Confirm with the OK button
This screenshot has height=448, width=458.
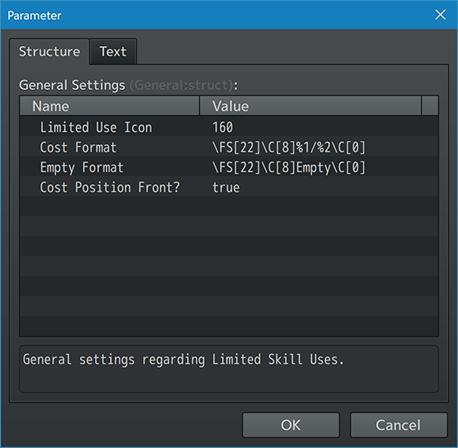pyautogui.click(x=291, y=425)
